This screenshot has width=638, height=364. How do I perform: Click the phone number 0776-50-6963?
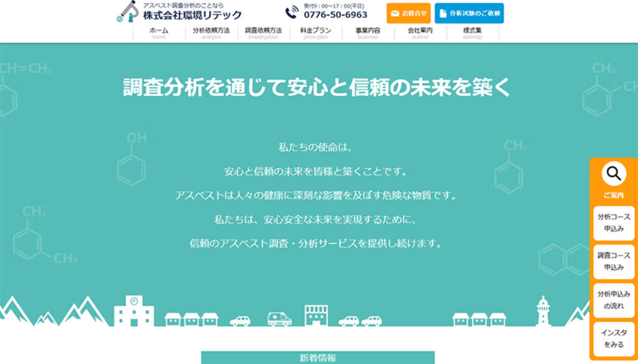[336, 15]
